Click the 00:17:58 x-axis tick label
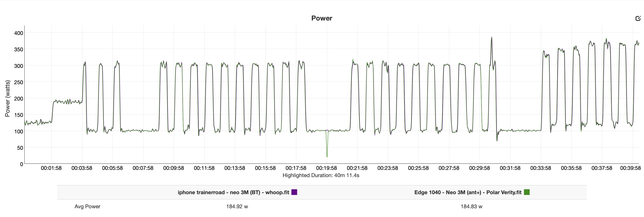 tap(296, 168)
